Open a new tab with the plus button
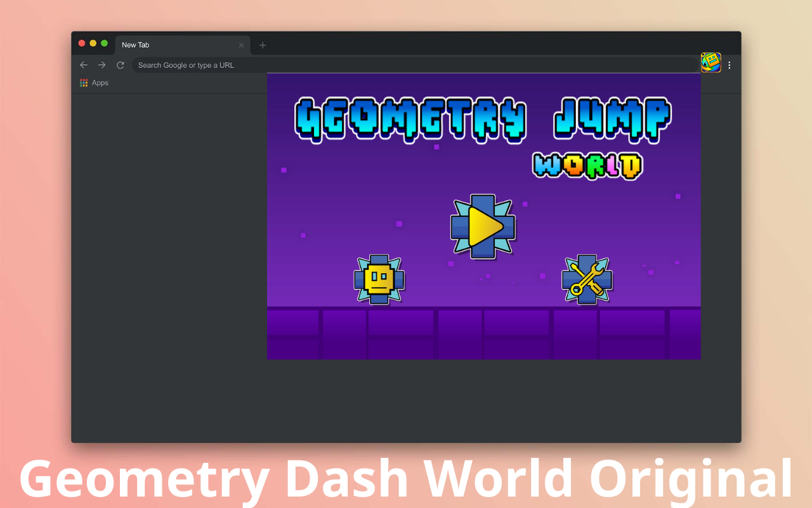 click(263, 44)
